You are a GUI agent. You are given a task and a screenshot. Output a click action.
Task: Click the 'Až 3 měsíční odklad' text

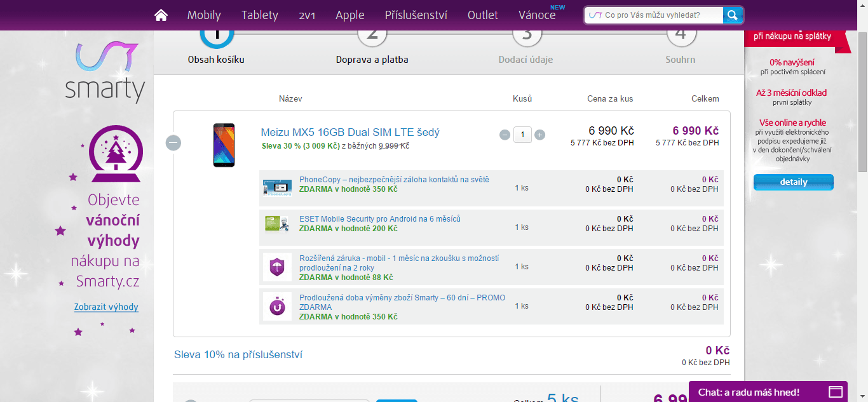(792, 93)
